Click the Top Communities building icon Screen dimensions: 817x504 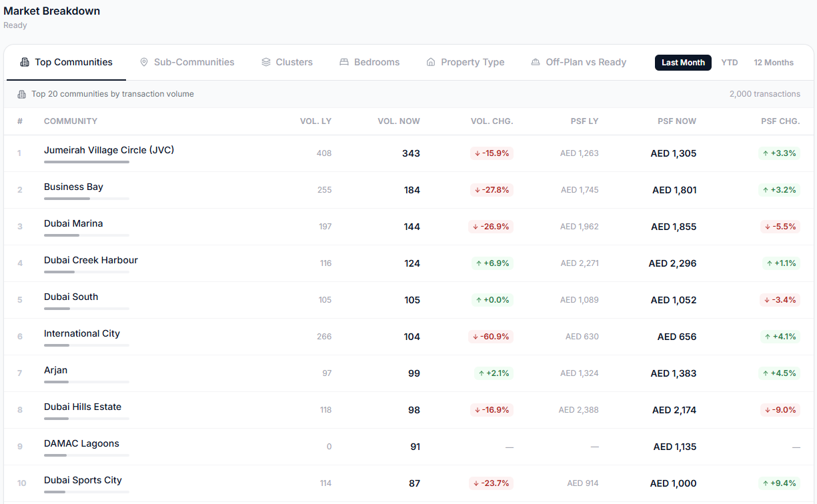pyautogui.click(x=25, y=62)
